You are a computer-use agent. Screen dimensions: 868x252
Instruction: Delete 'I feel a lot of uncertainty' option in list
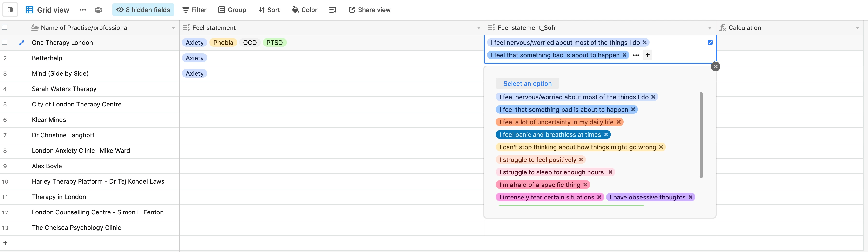619,122
